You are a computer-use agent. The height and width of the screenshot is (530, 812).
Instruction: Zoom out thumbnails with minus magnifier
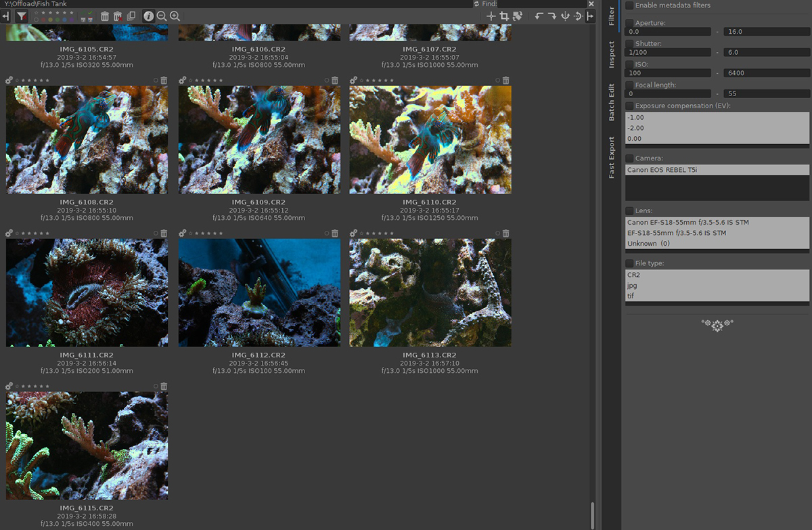(162, 16)
